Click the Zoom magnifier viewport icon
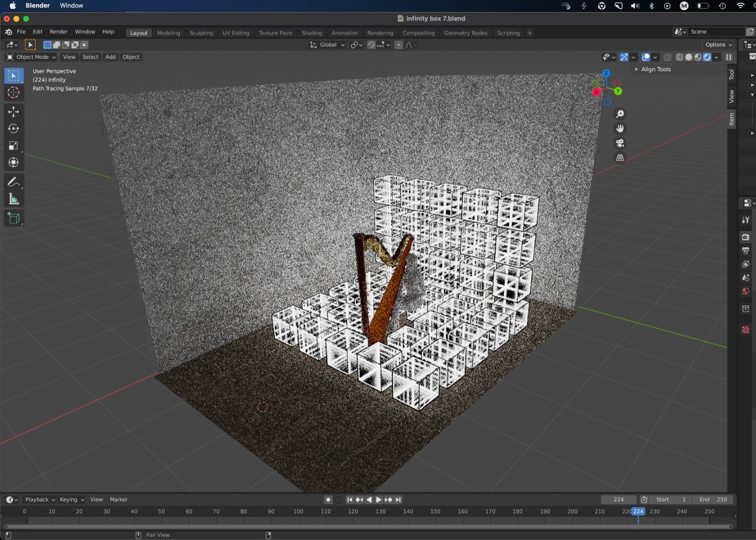The width and height of the screenshot is (756, 540). (x=620, y=114)
